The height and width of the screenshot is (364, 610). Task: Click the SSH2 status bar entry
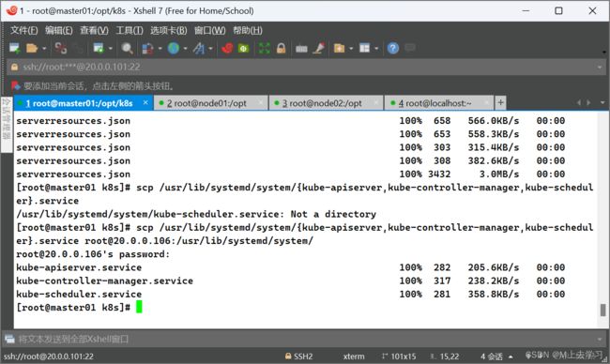click(x=298, y=356)
